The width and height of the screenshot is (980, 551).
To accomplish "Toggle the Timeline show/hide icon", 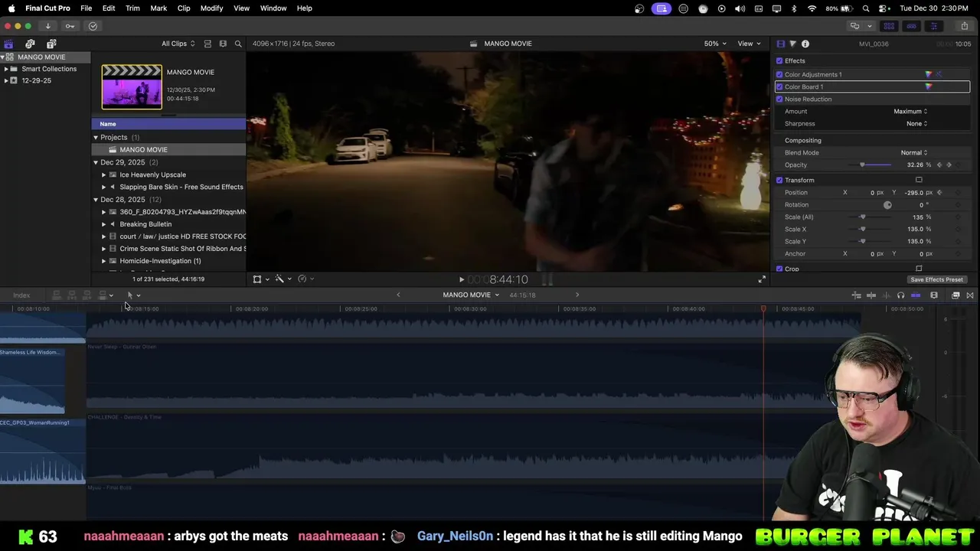I will coord(911,26).
